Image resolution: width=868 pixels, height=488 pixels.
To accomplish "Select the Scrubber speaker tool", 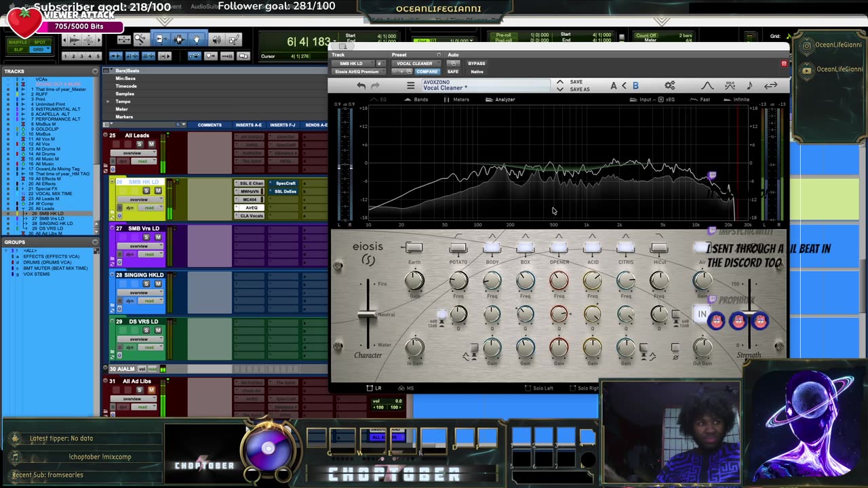I will point(216,39).
